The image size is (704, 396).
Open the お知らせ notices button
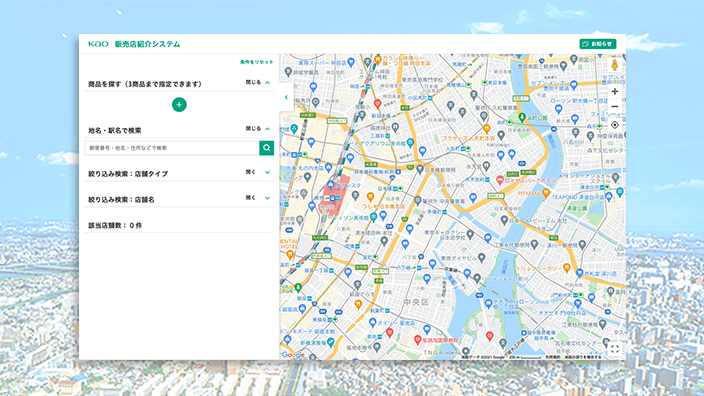pos(598,44)
